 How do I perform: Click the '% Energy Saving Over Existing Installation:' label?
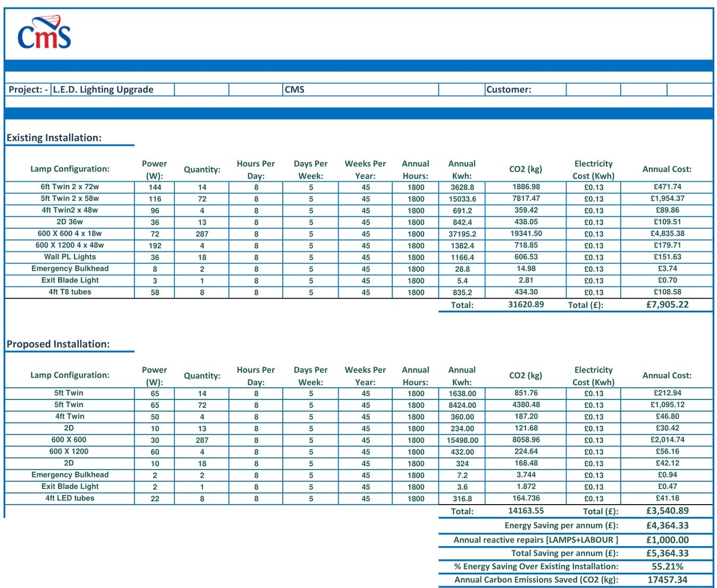tap(536, 566)
